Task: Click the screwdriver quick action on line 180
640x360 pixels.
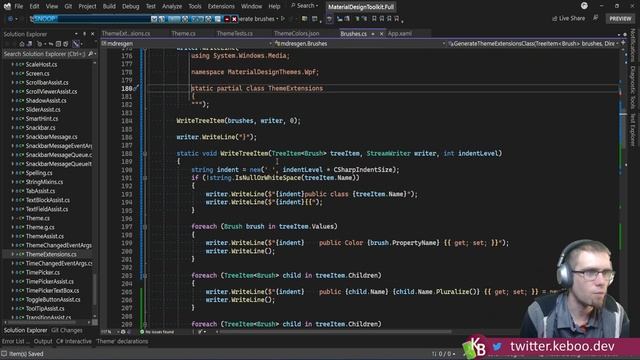Action: tap(136, 88)
